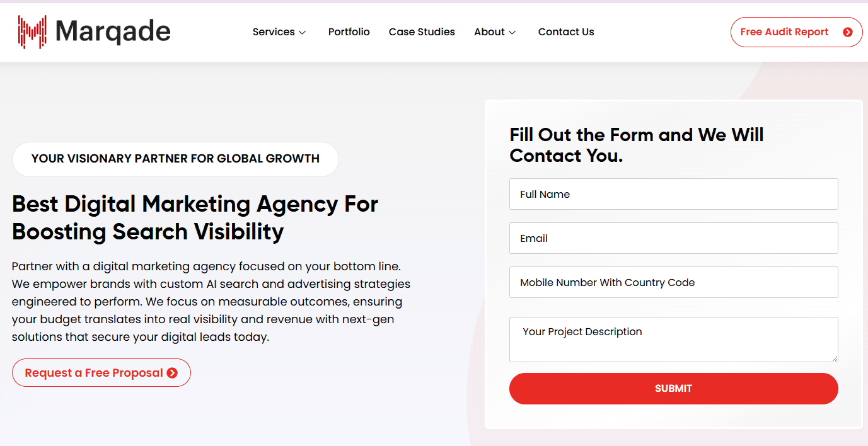
Task: Focus the Full Name field
Action: coord(673,194)
